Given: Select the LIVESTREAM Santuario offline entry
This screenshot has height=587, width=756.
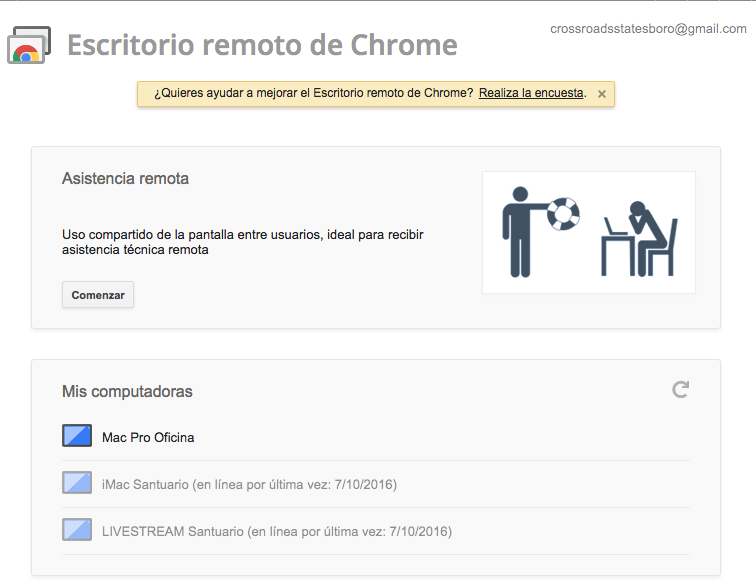Looking at the screenshot, I should (277, 532).
